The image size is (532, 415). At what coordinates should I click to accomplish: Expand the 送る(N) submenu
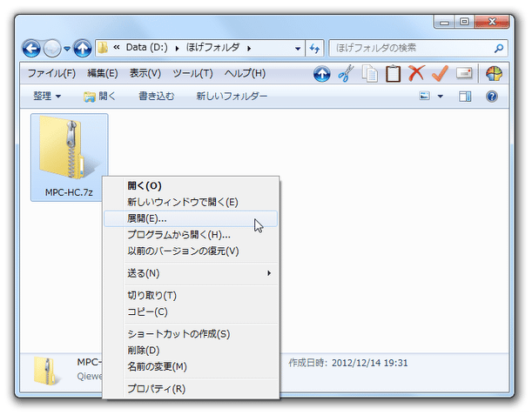[x=191, y=273]
